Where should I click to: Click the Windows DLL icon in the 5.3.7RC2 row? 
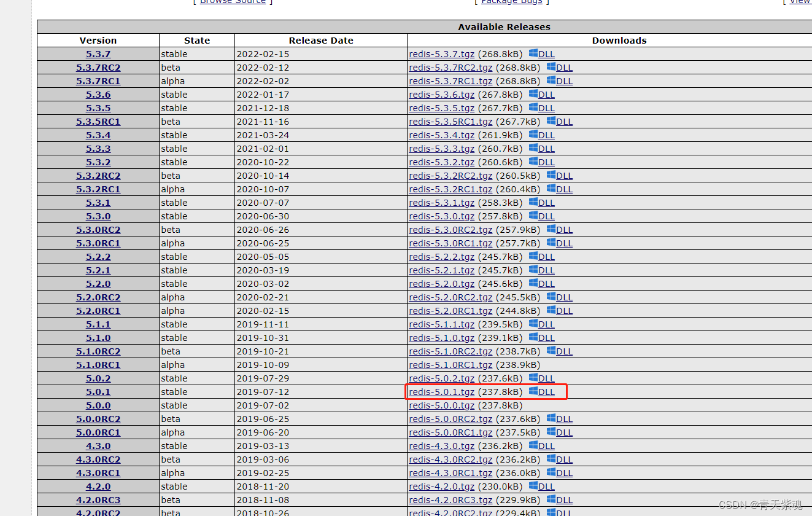(551, 67)
